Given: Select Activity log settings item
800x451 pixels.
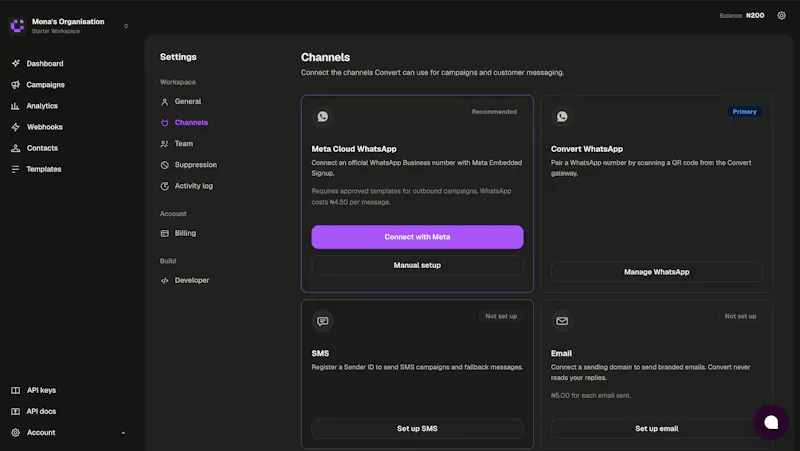Looking at the screenshot, I should pyautogui.click(x=193, y=186).
